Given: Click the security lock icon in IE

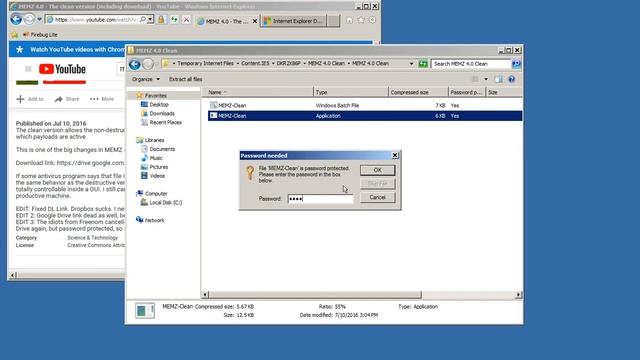Looking at the screenshot, I should (x=161, y=20).
